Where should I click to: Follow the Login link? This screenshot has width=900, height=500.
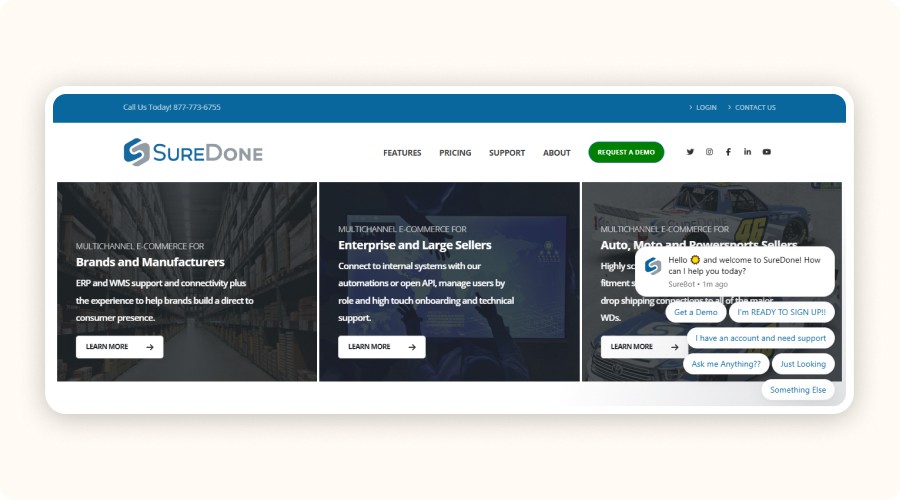tap(706, 107)
